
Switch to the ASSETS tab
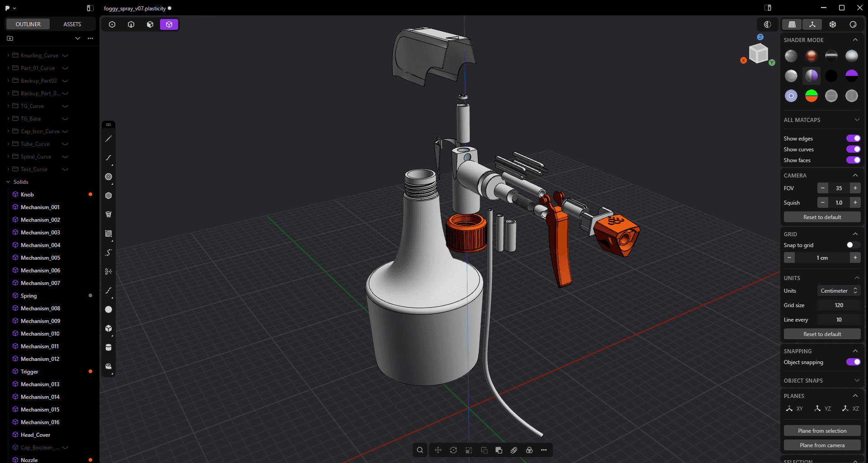(72, 24)
